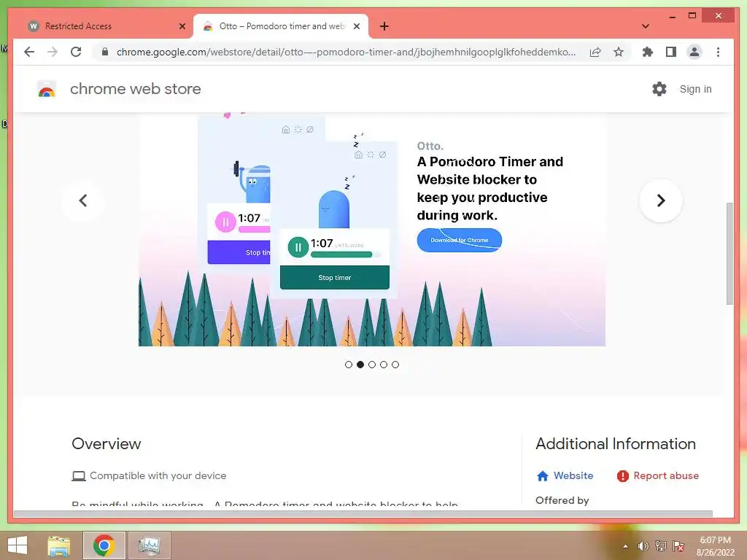Close the Restricted Access tab
This screenshot has width=747, height=560.
pyautogui.click(x=182, y=26)
